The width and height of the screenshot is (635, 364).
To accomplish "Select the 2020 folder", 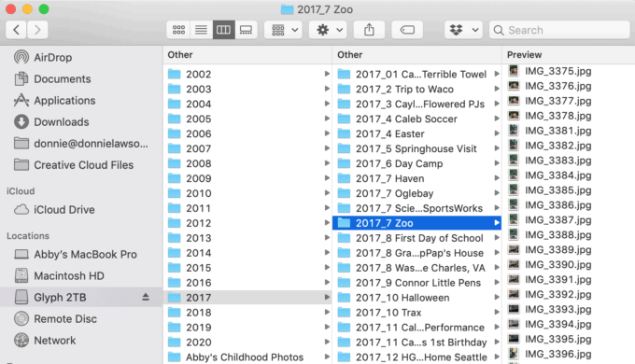I will pyautogui.click(x=247, y=343).
